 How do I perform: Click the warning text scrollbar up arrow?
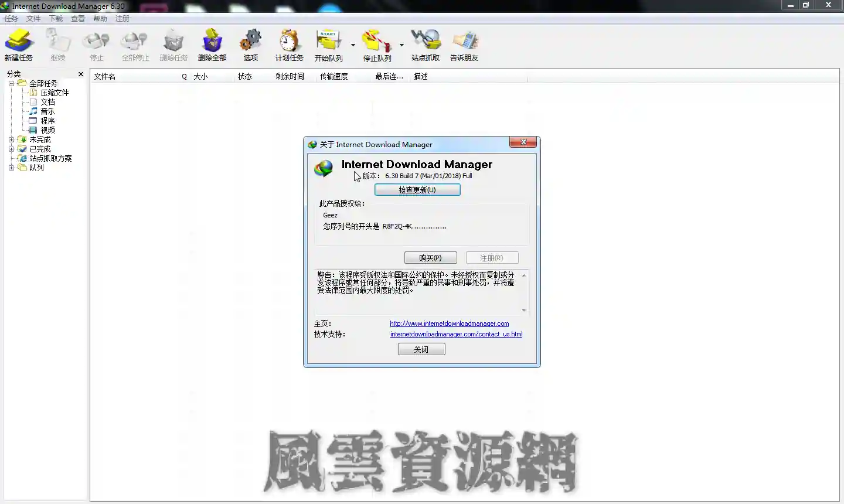pyautogui.click(x=524, y=275)
